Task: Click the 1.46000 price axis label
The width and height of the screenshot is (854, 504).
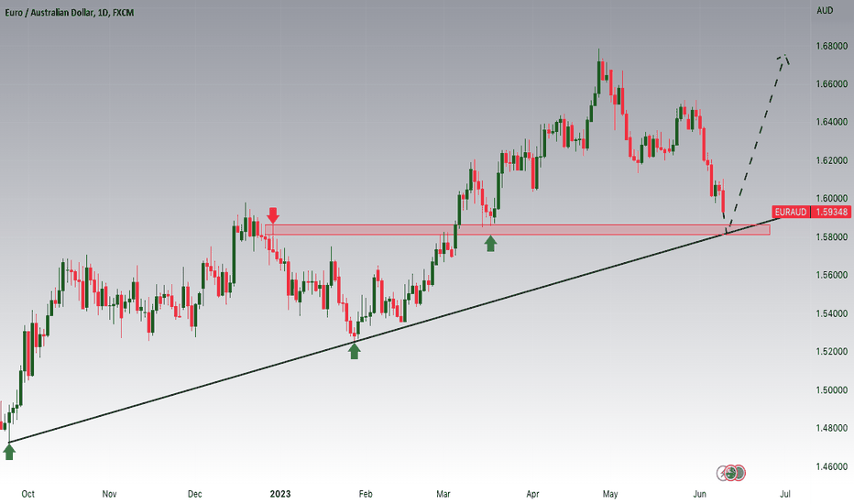Action: (831, 466)
